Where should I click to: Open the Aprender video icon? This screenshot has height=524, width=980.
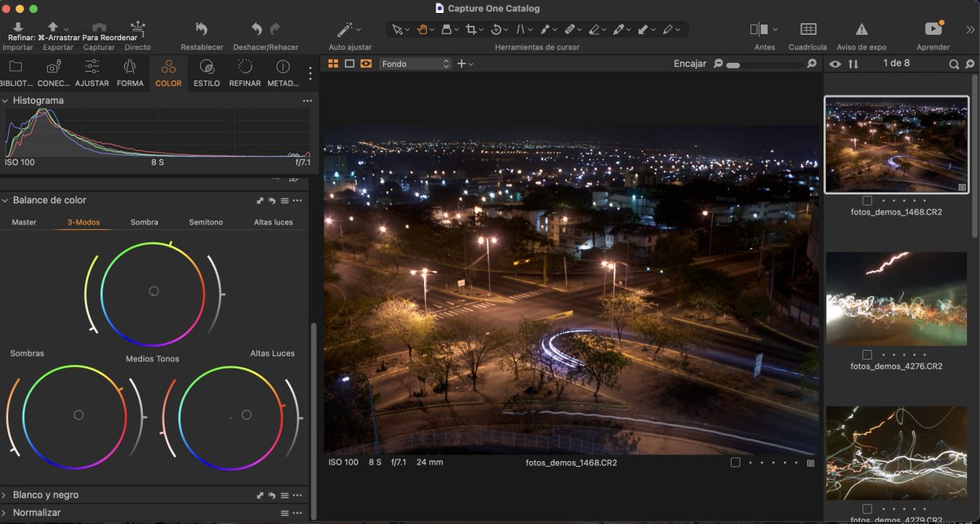click(x=933, y=29)
